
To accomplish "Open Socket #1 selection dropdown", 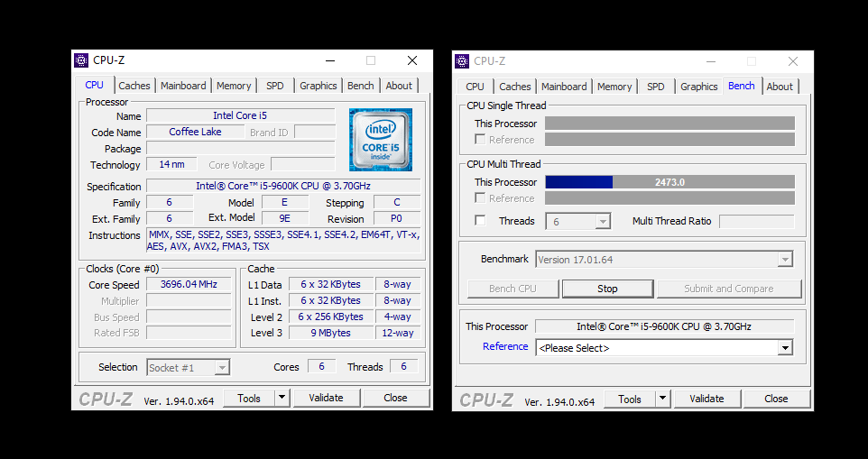I will [x=189, y=368].
